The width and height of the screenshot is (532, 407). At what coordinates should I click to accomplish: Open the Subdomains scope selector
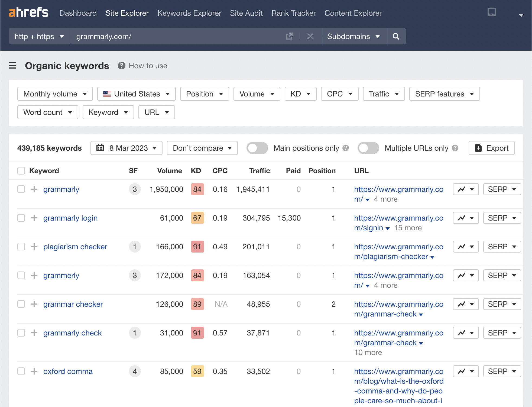click(x=352, y=36)
